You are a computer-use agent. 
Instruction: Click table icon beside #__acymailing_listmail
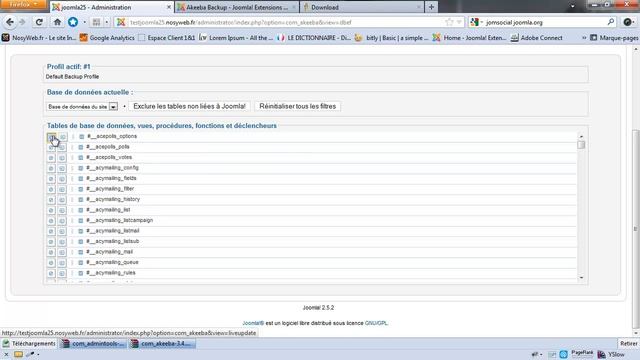[x=81, y=231]
